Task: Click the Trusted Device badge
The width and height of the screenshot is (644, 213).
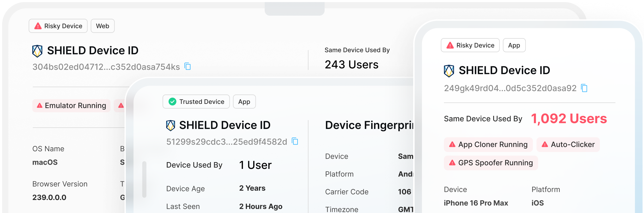Action: (196, 102)
